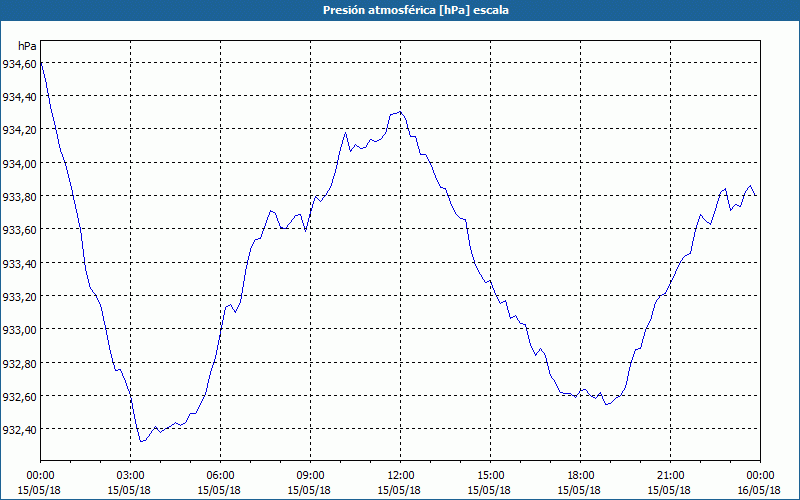The width and height of the screenshot is (800, 500).
Task: Click the hPa unit label
Action: [27, 46]
